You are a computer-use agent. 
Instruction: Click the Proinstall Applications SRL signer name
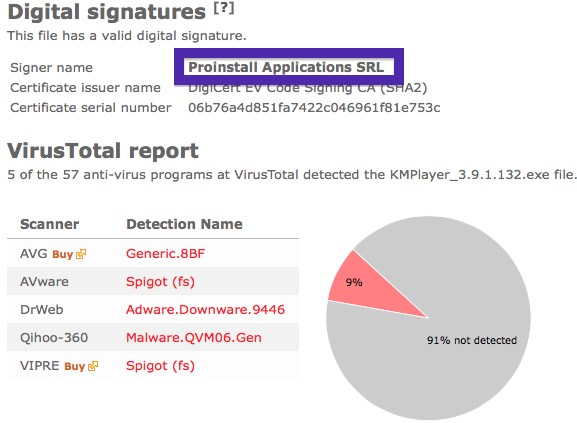[x=286, y=67]
